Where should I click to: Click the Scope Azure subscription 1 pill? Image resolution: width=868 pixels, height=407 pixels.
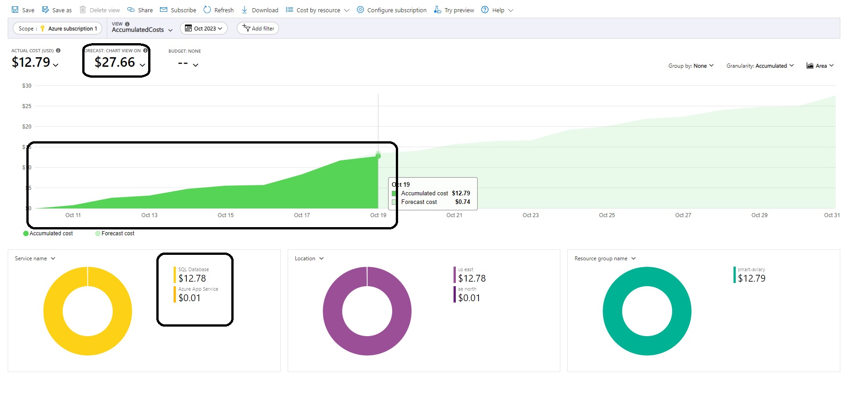[58, 28]
